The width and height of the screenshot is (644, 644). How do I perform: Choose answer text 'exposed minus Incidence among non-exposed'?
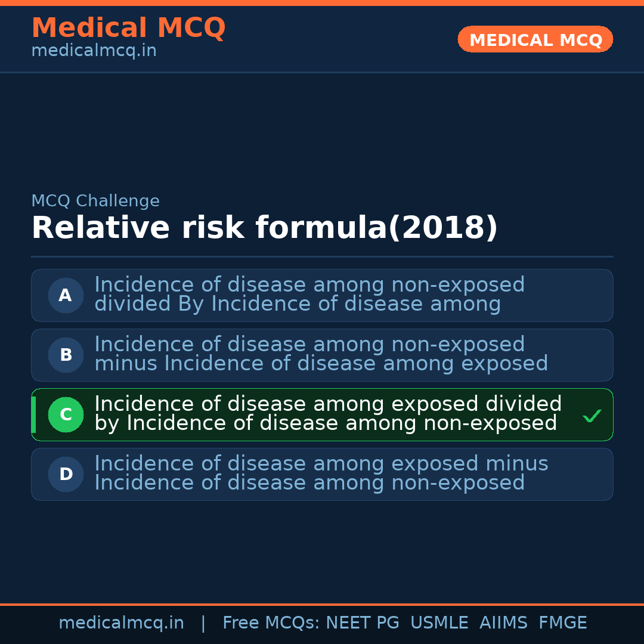click(321, 473)
